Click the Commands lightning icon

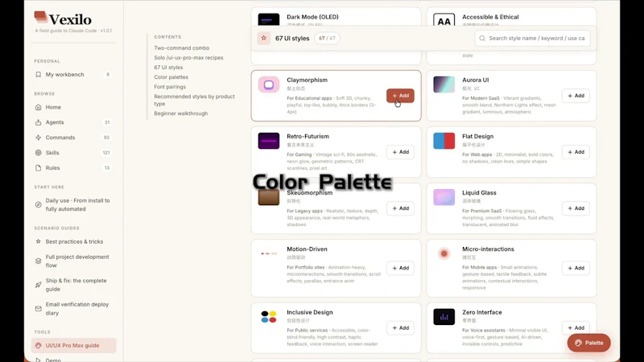click(x=38, y=138)
